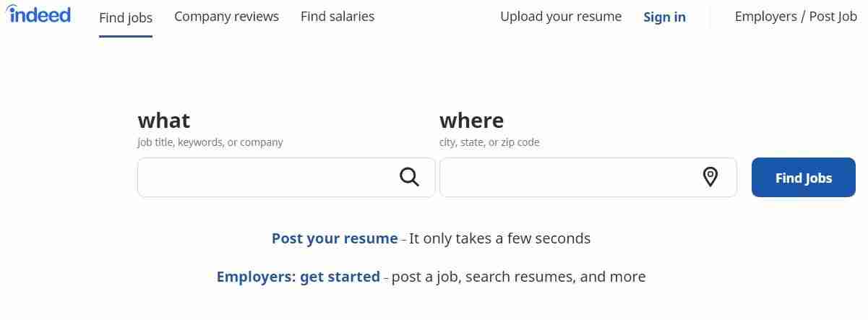Open Employers / Post Job
This screenshot has width=868, height=320.
coord(795,16)
